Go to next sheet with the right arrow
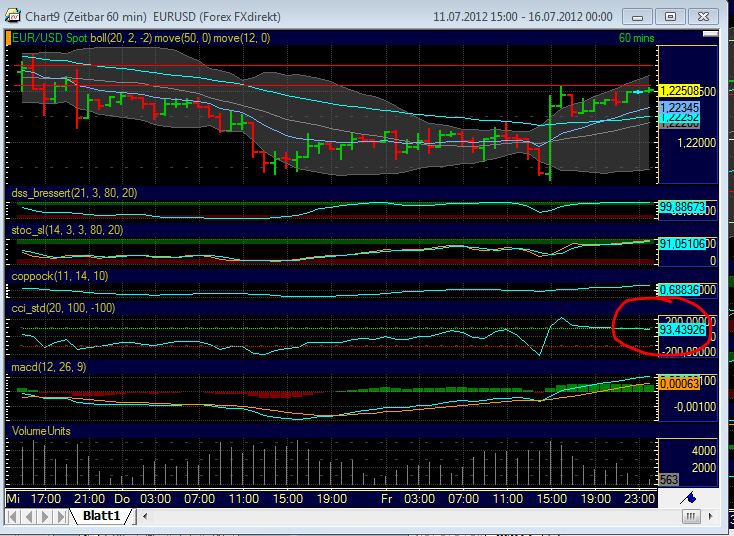 pyautogui.click(x=45, y=517)
